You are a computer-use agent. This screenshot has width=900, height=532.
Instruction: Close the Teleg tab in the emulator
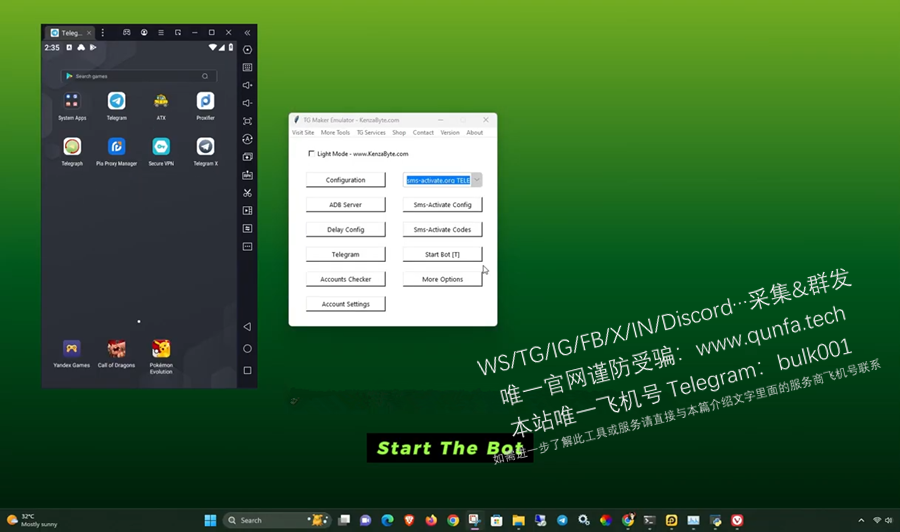coord(89,33)
